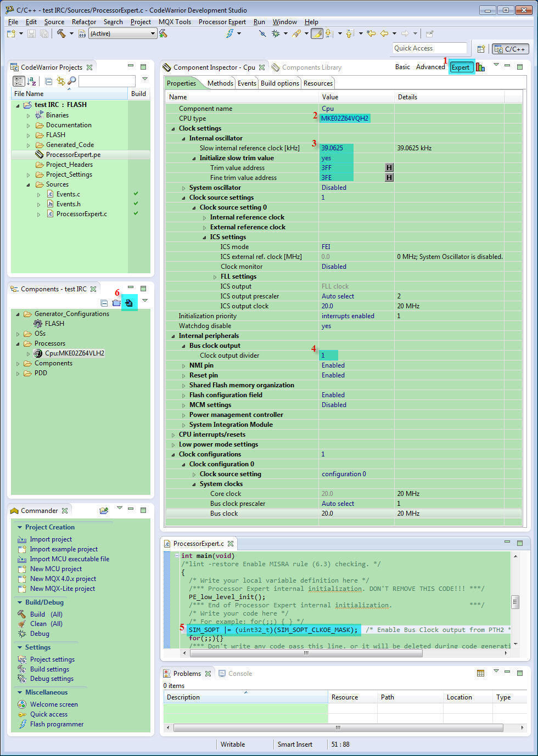Expand the CPU interrupts/resets group
The image size is (538, 756).
click(173, 435)
